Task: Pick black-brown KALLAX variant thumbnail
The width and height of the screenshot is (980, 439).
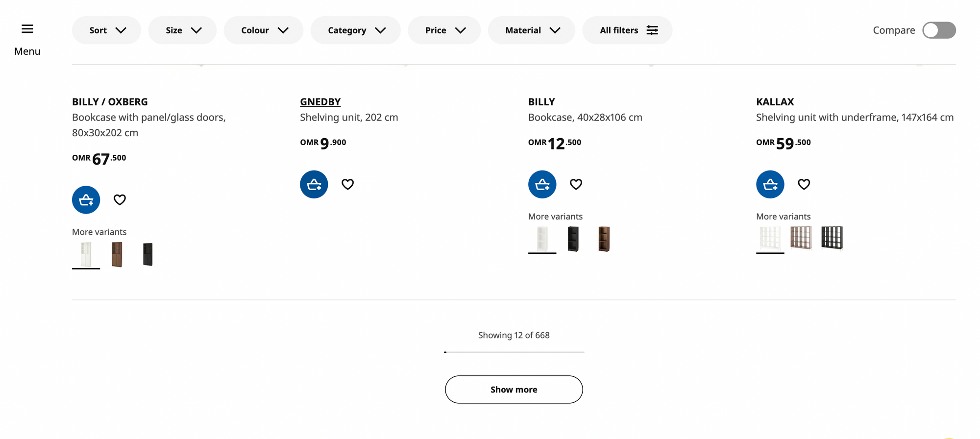Action: pyautogui.click(x=832, y=238)
